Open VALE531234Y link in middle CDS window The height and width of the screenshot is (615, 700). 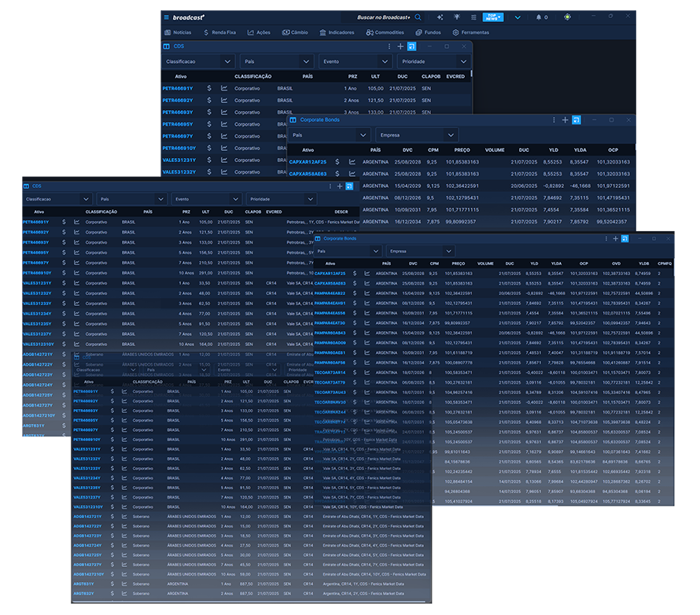click(37, 314)
